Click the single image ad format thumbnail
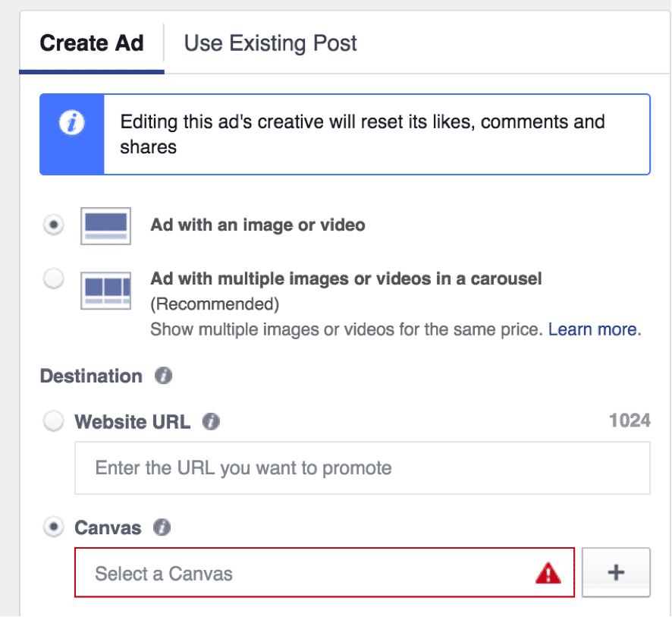 point(106,226)
